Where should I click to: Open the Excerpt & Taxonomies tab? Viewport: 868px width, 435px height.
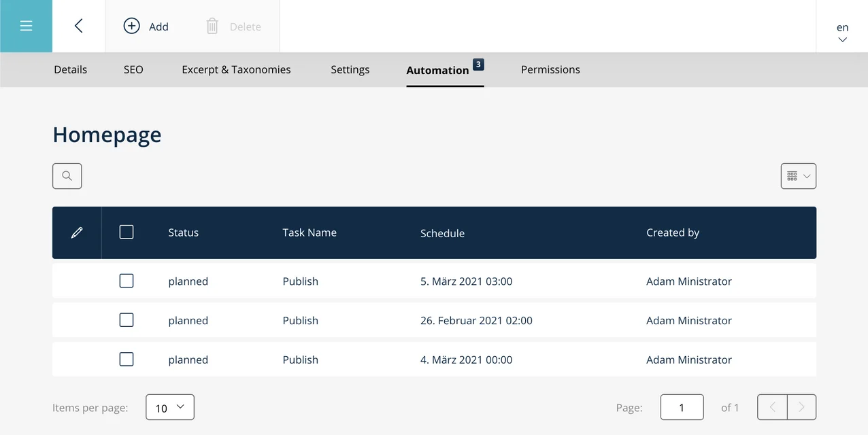(236, 69)
